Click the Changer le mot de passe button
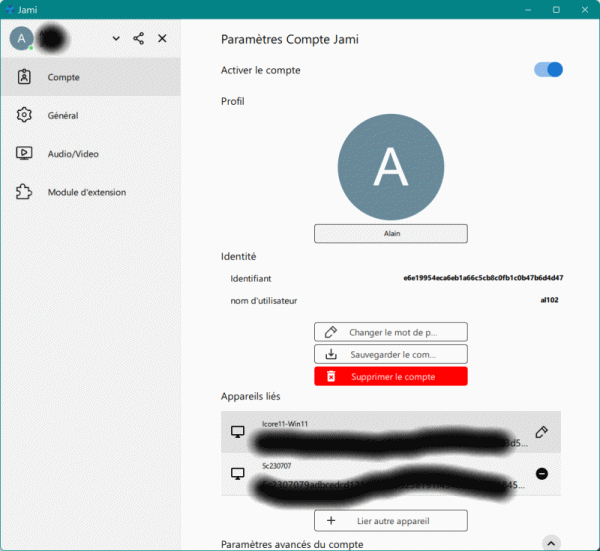This screenshot has height=551, width=600. [390, 332]
